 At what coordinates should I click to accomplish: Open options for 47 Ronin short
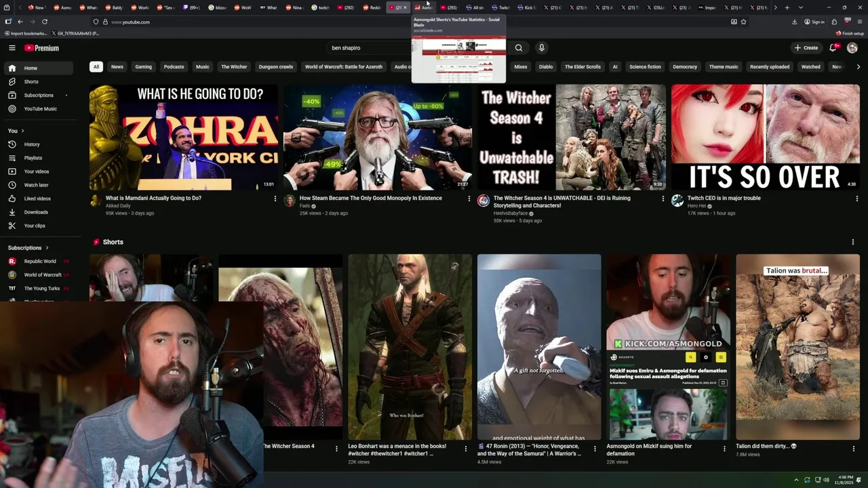595,449
